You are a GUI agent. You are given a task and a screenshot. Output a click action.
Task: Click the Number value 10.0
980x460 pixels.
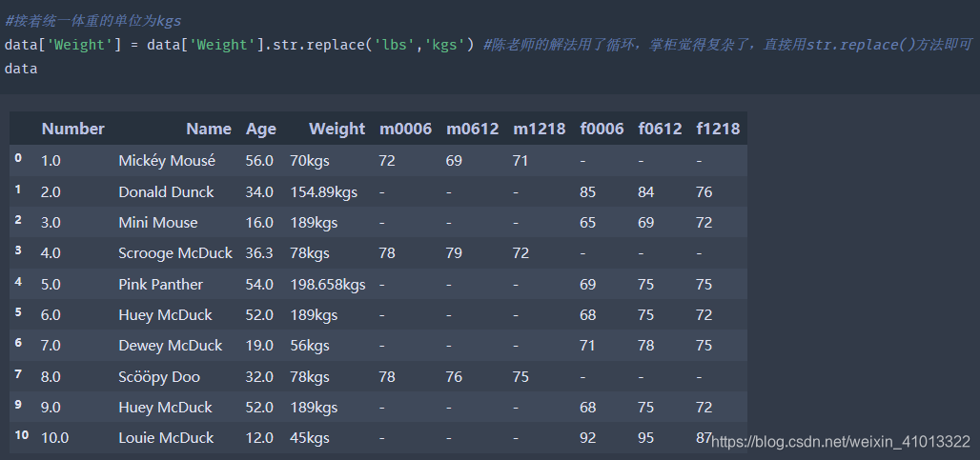click(x=54, y=438)
